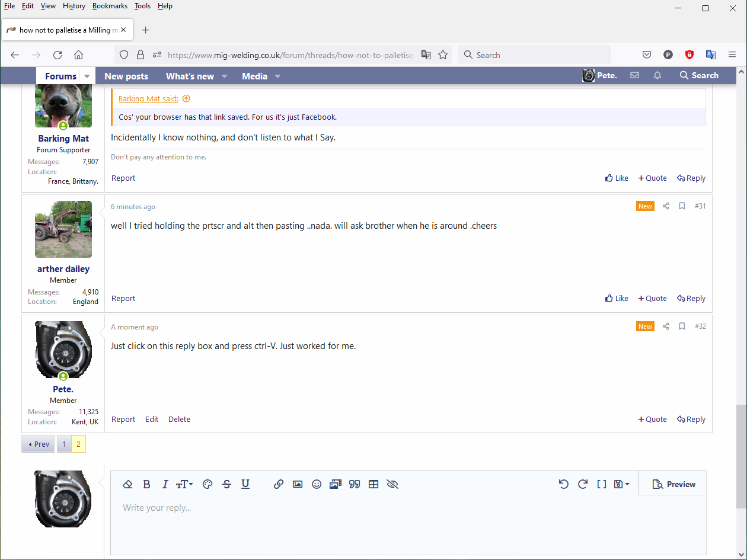Toggle bold formatting in reply editor
This screenshot has height=560, width=747.
(x=146, y=484)
